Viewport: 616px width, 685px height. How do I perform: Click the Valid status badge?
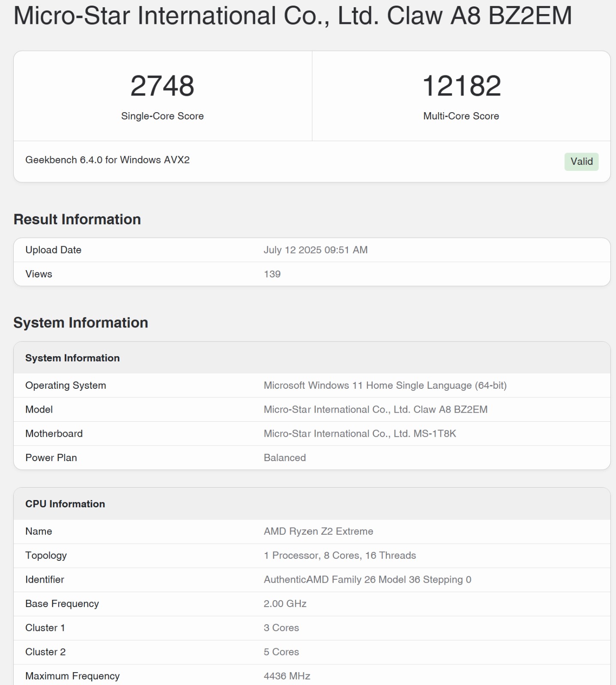(581, 161)
